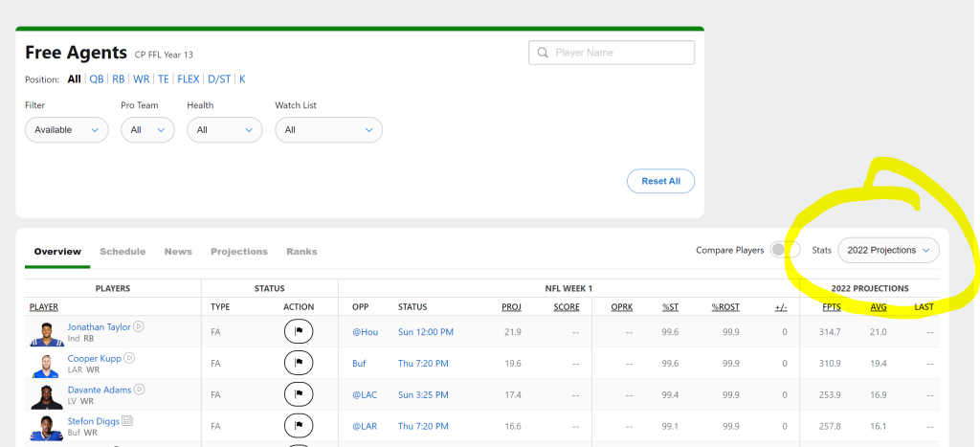This screenshot has height=447, width=980.
Task: Flag Cooper Kupp to watch list
Action: (299, 363)
